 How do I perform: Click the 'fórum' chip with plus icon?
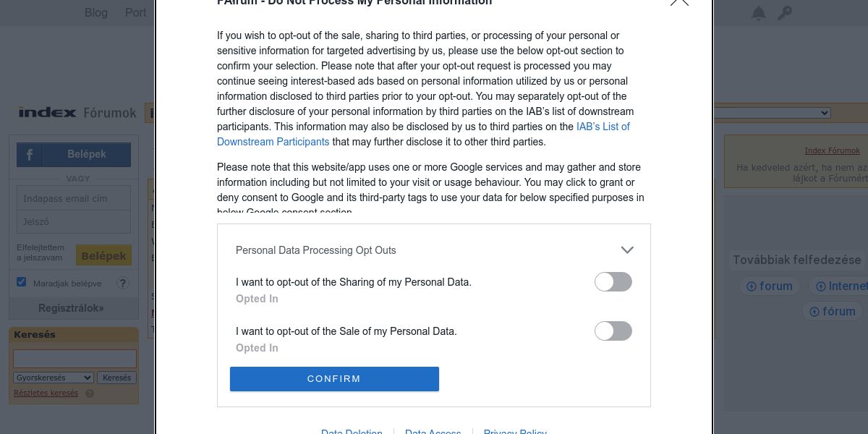[832, 312]
